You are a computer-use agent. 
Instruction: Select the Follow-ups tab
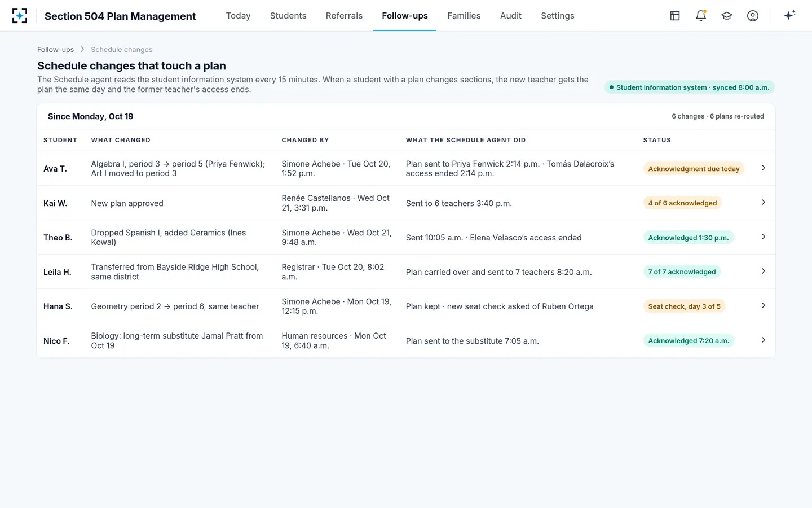coord(405,16)
